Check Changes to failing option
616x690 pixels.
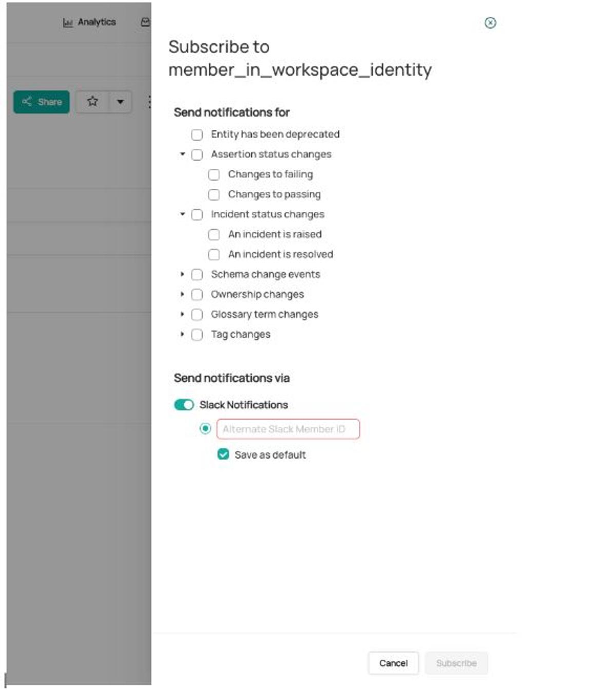click(214, 175)
